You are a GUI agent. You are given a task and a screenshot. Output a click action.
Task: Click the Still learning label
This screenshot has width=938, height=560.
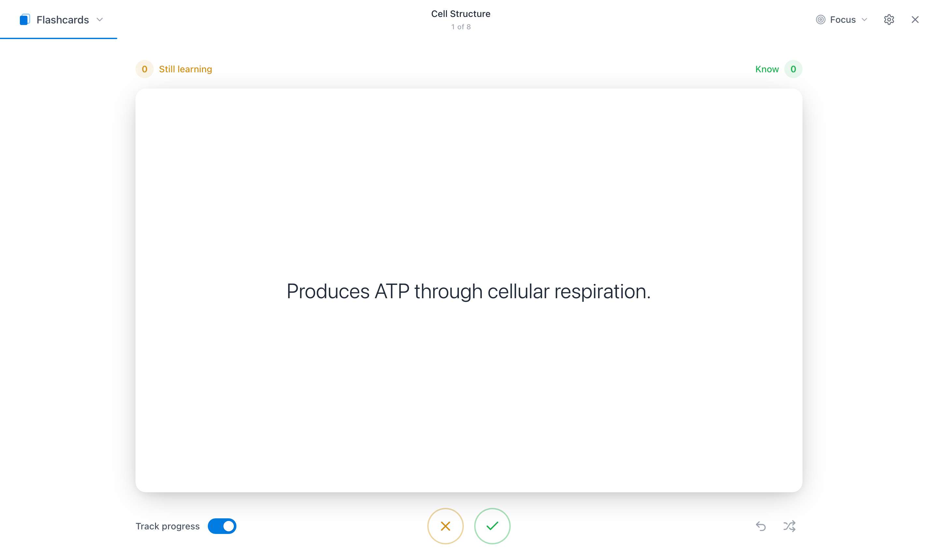pos(185,69)
